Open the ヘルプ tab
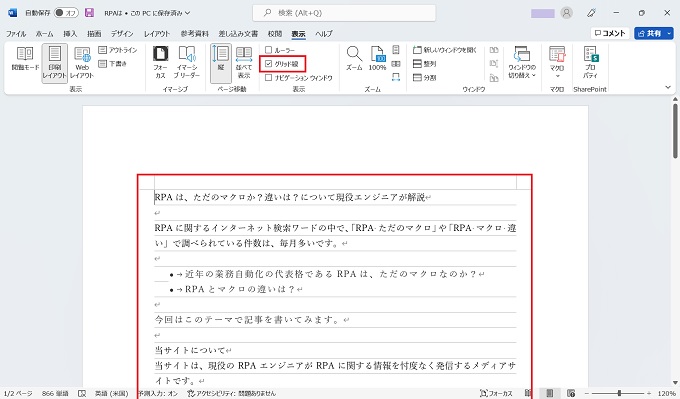Image resolution: width=680 pixels, height=399 pixels. pyautogui.click(x=324, y=33)
